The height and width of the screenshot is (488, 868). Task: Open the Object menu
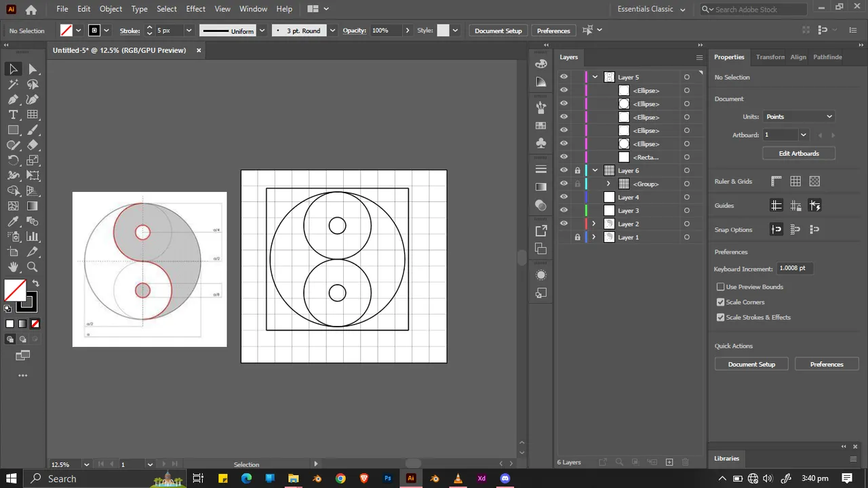pos(111,9)
